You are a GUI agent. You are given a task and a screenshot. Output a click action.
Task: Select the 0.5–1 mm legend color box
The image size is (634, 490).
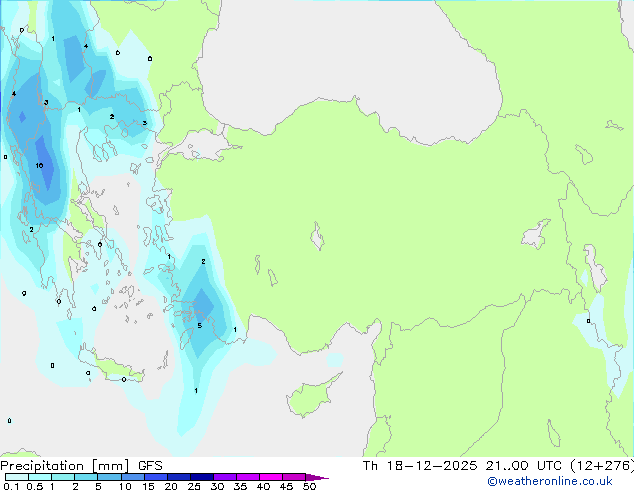click(x=40, y=477)
